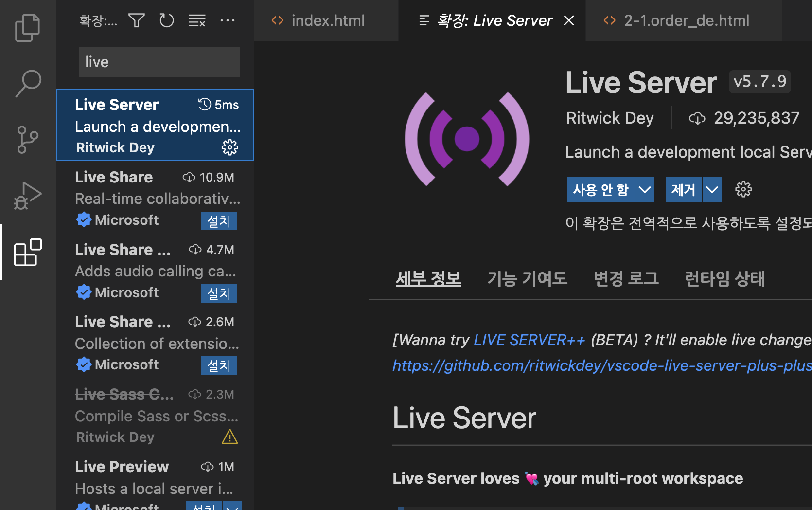This screenshot has width=812, height=510.
Task: Close the 확장: Live Server tab
Action: point(569,20)
